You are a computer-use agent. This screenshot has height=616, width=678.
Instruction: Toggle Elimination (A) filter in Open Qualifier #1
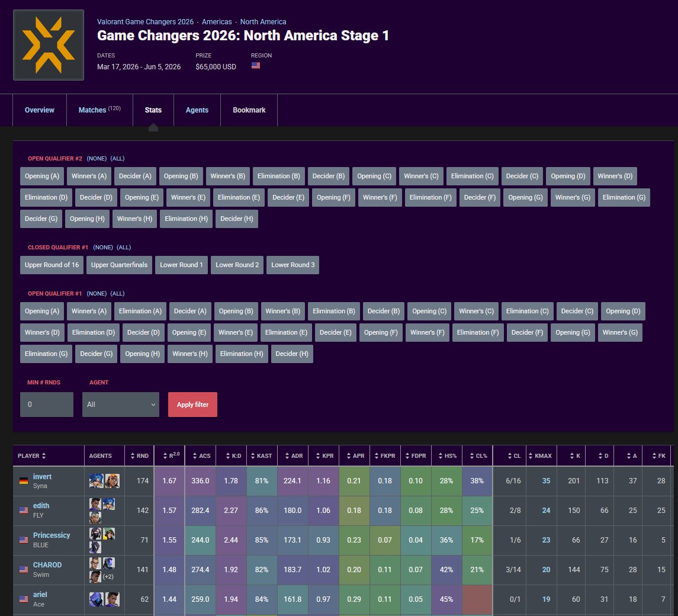tap(140, 311)
